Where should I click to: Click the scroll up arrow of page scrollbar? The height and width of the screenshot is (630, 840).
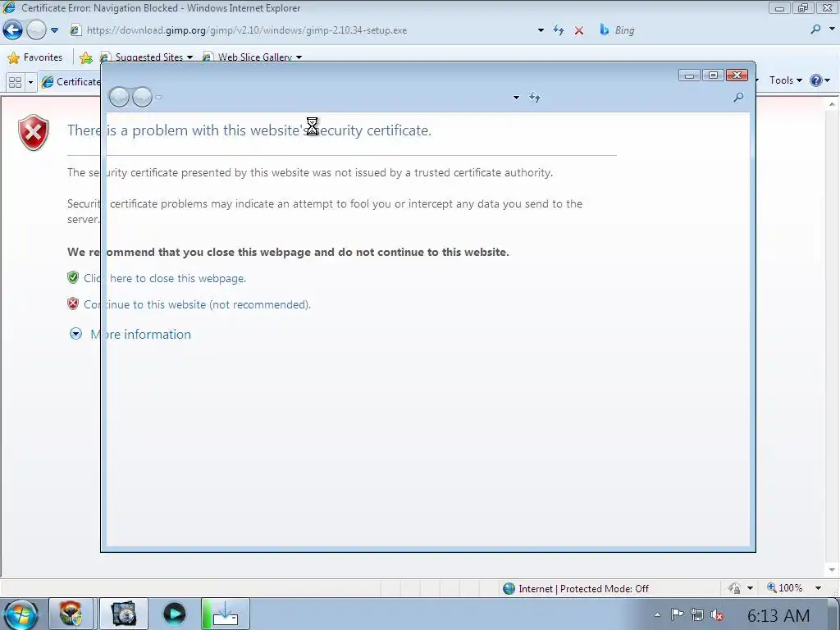tap(832, 104)
